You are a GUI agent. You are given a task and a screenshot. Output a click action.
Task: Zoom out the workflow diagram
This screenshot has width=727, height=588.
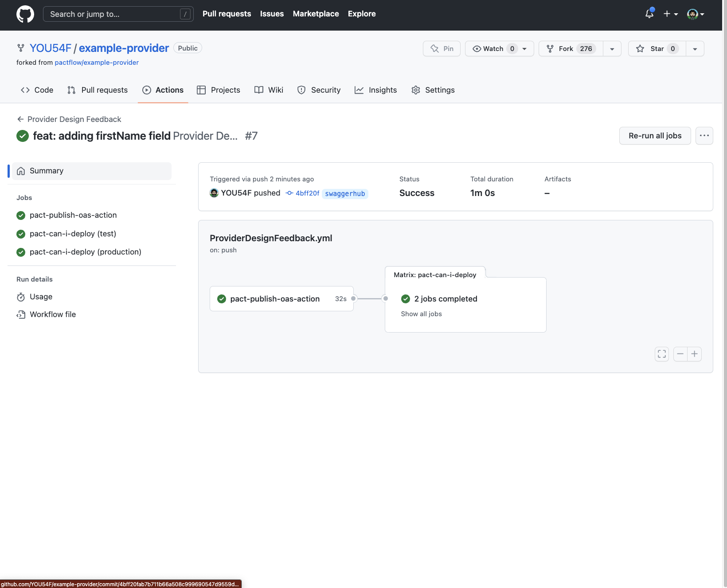[680, 354]
